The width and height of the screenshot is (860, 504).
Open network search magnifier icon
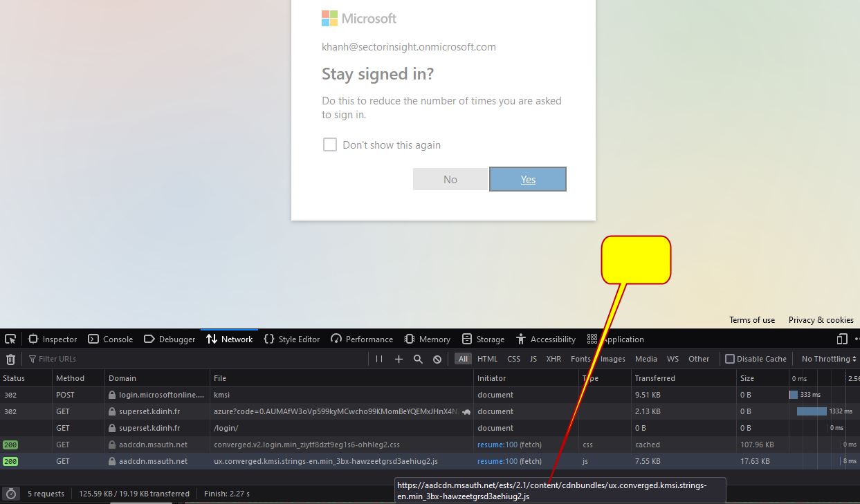pyautogui.click(x=418, y=359)
